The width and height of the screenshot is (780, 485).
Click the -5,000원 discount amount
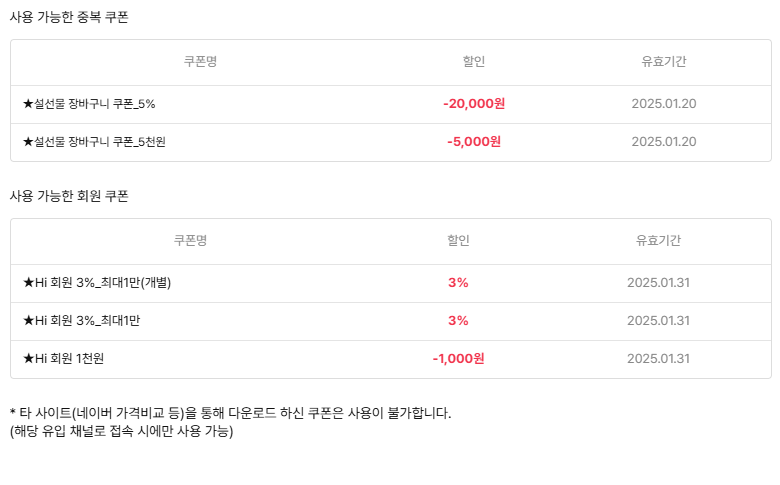click(473, 142)
